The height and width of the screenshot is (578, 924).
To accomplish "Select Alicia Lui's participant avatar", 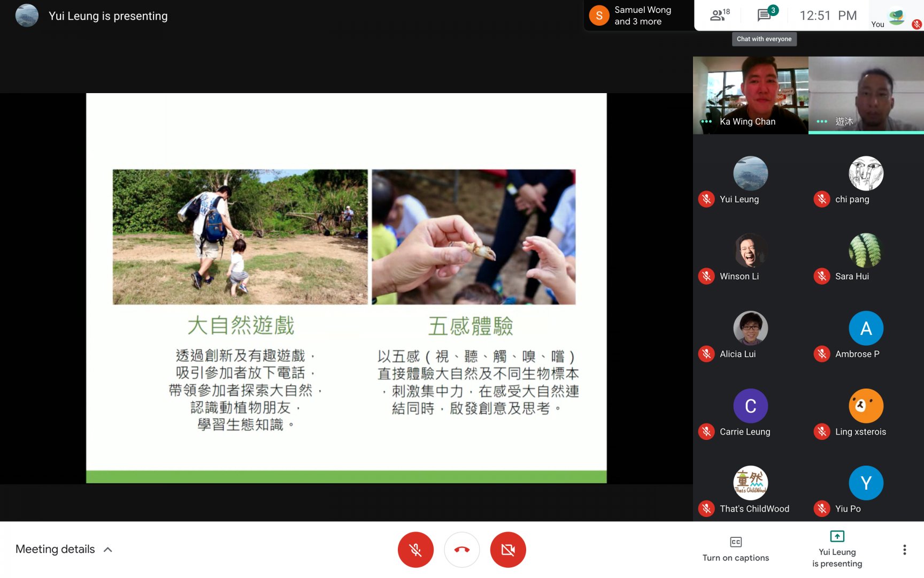I will pos(750,328).
